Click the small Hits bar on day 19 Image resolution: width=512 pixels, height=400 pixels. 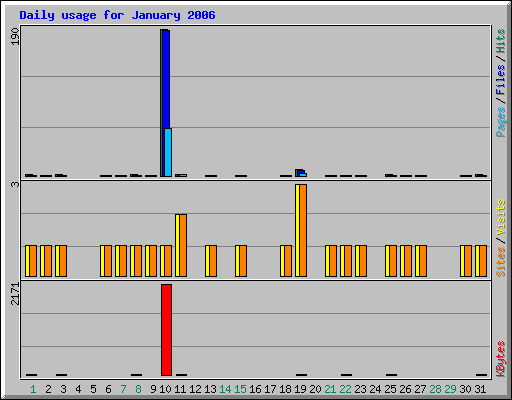[x=297, y=173]
